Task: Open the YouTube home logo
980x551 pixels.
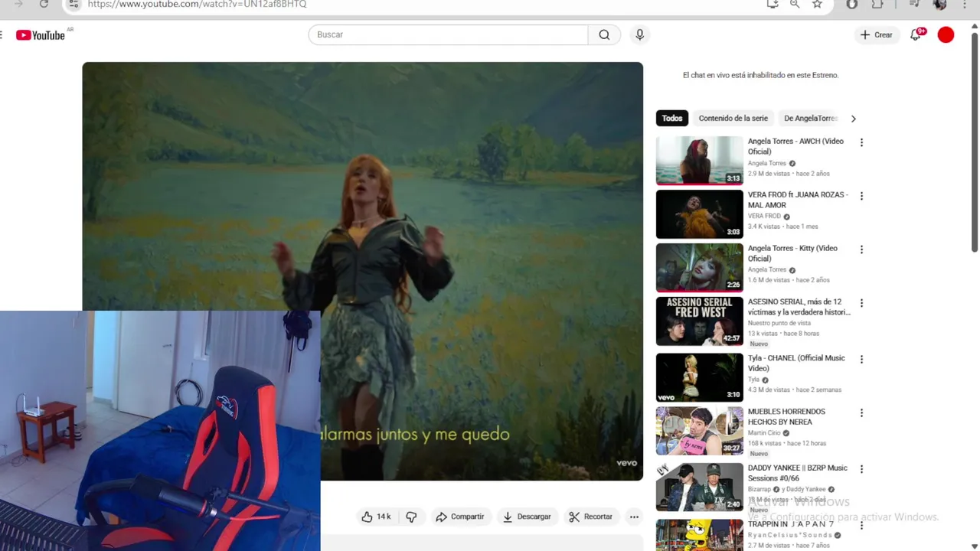Action: pos(41,35)
